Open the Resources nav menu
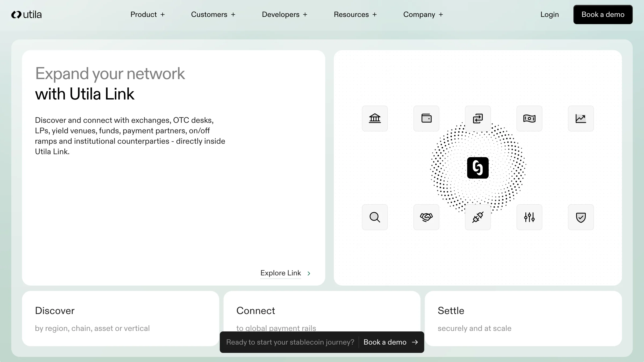 click(355, 14)
